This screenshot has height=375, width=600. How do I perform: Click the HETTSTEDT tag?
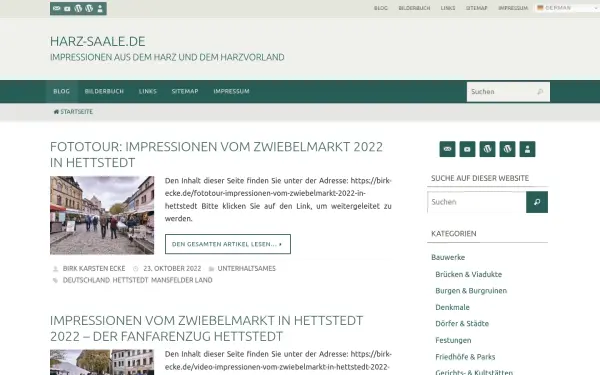click(x=130, y=280)
